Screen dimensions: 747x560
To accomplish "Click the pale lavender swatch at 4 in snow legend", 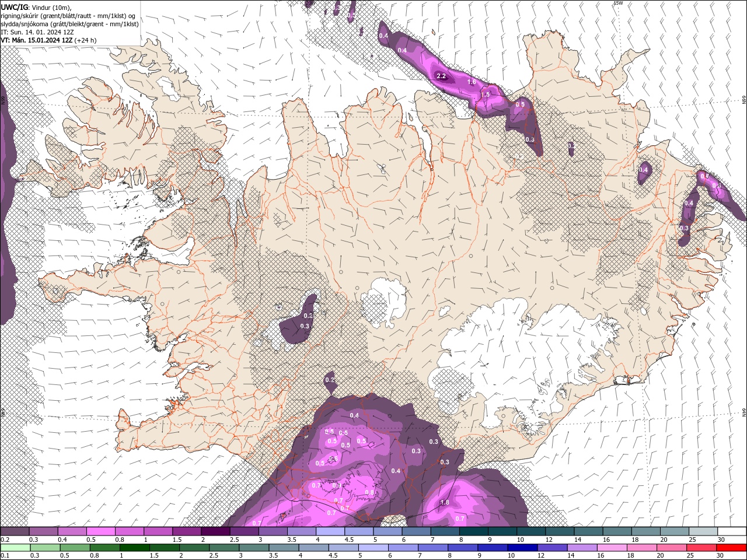I will (330, 531).
